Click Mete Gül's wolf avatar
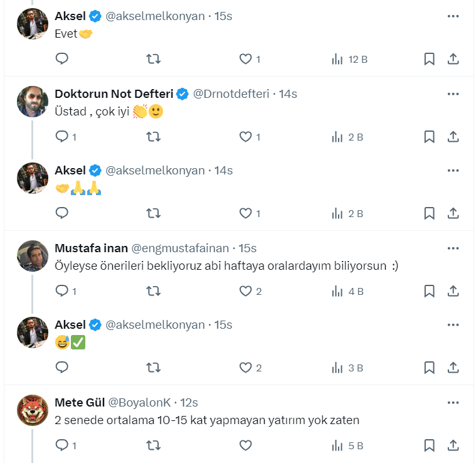476x463 pixels. tap(33, 410)
